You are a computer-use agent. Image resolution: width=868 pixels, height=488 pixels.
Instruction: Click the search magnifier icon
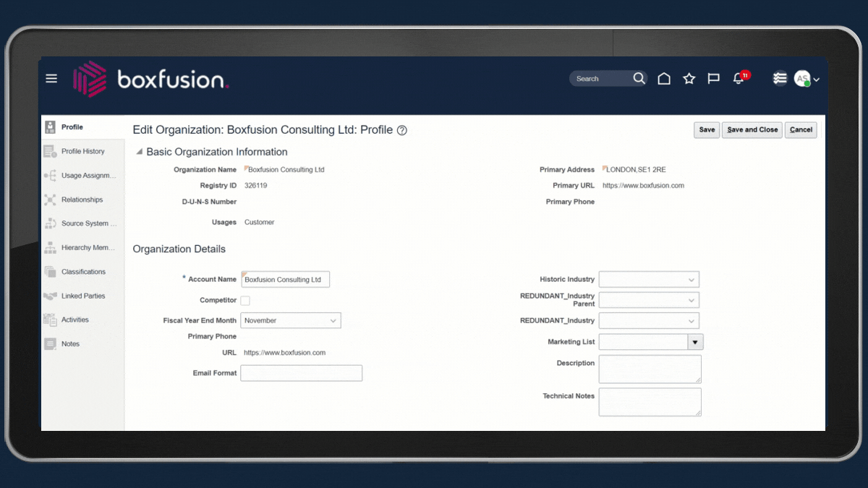[x=639, y=79]
